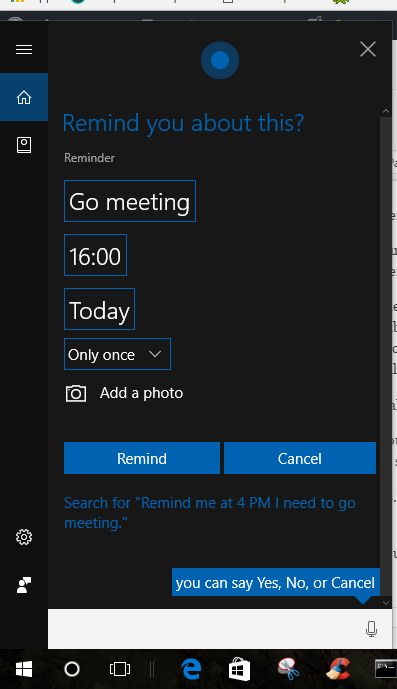This screenshot has height=689, width=397.
Task: Click the camera icon to add photo
Action: 76,393
